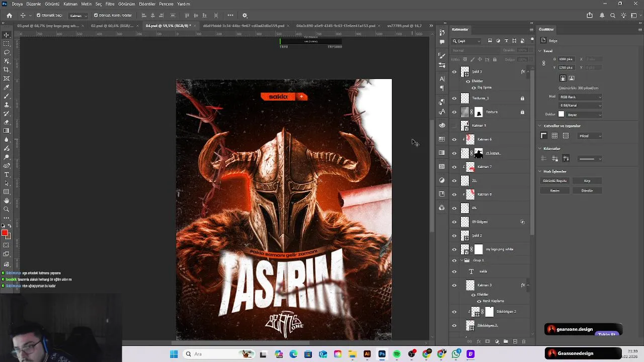Screen dimensions: 644x362
Task: Select the Rectangular Marquee tool
Action: (x=7, y=44)
